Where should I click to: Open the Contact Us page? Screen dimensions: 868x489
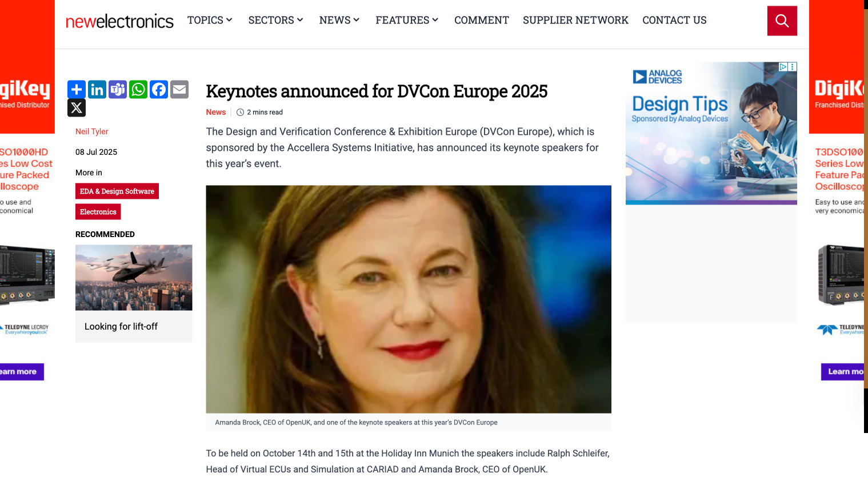[674, 20]
